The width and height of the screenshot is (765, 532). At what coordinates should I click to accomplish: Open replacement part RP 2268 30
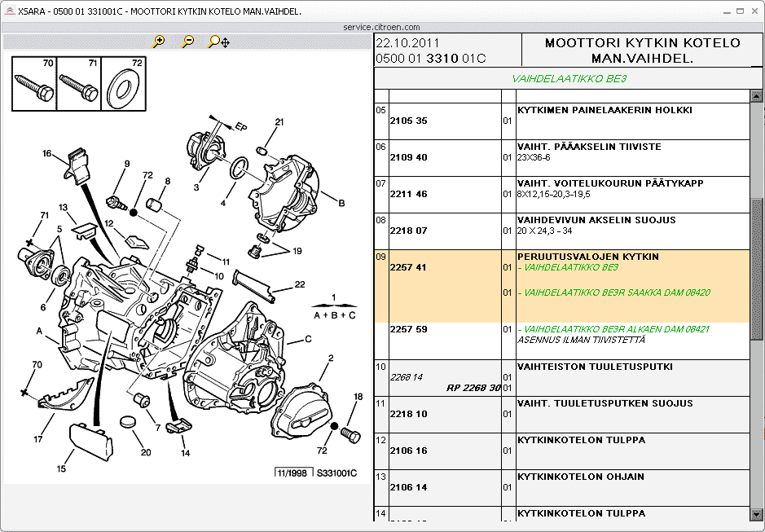pyautogui.click(x=473, y=388)
